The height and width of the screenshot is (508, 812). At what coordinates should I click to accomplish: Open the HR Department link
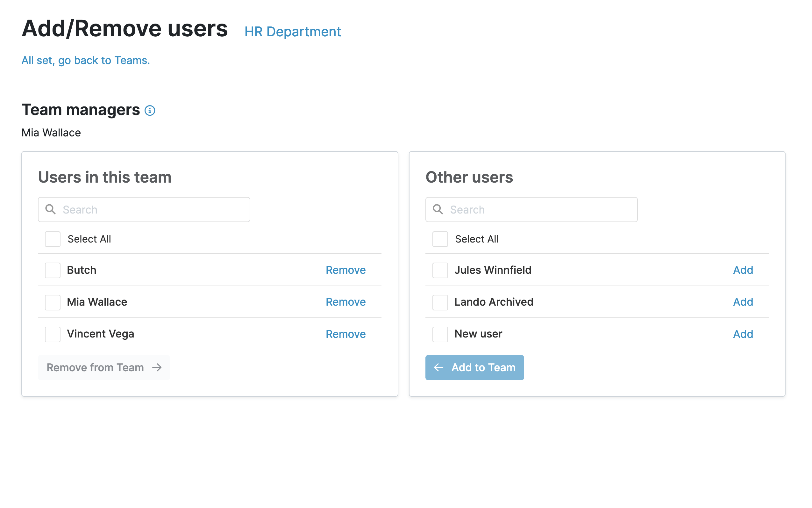(292, 32)
